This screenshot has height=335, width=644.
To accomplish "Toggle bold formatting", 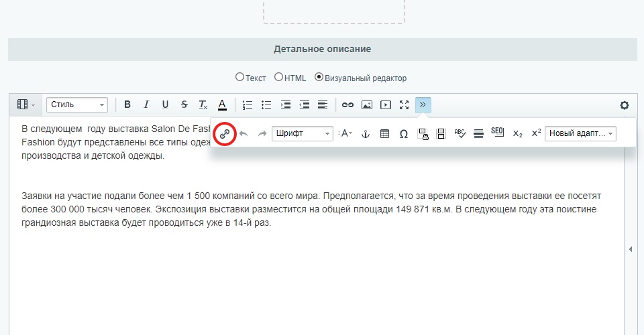I will pyautogui.click(x=127, y=105).
